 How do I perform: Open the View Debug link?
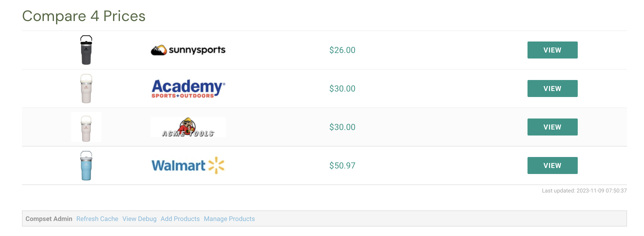(139, 219)
